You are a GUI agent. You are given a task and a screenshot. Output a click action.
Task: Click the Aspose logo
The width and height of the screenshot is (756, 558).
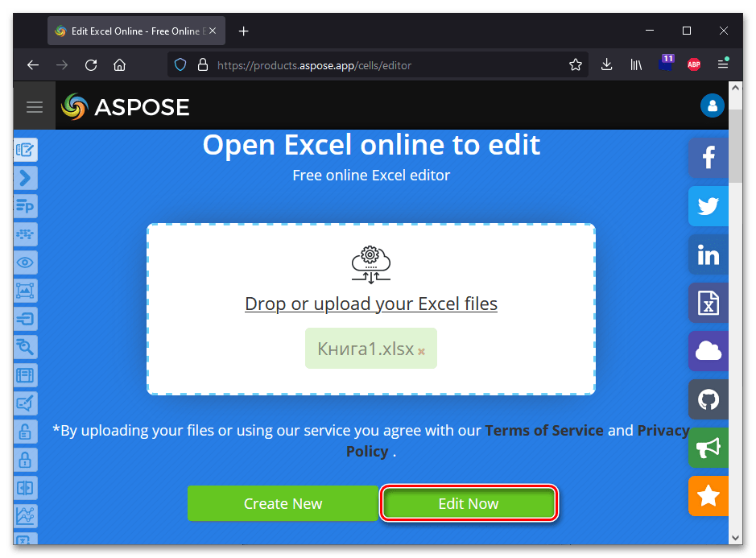click(126, 106)
